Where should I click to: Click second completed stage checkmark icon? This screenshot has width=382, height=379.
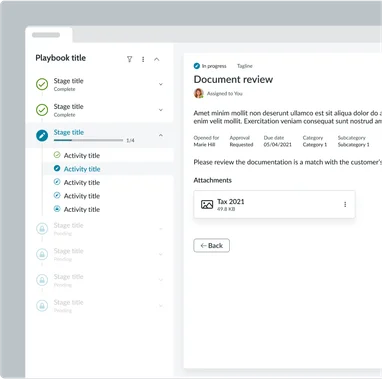pos(42,110)
